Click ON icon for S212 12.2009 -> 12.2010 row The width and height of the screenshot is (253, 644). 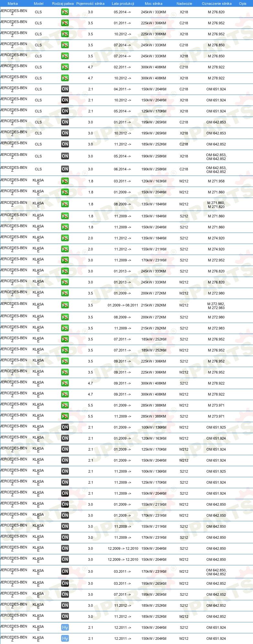65,548
